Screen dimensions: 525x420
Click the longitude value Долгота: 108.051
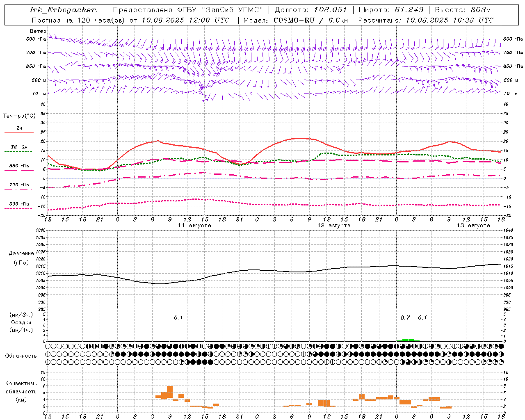(311, 10)
